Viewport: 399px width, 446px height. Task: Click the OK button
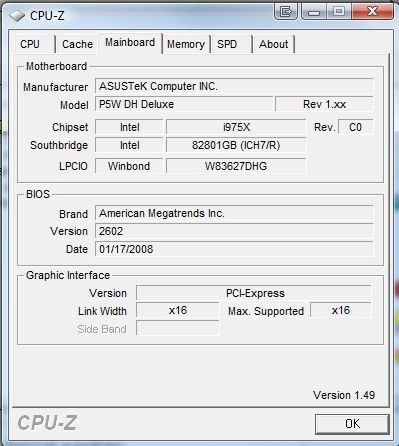[352, 424]
